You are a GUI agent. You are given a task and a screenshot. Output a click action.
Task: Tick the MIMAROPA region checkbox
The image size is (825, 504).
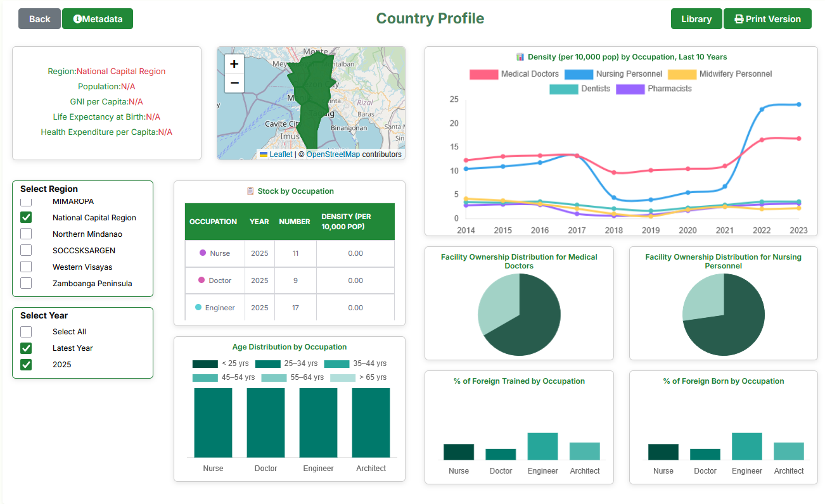click(x=26, y=201)
